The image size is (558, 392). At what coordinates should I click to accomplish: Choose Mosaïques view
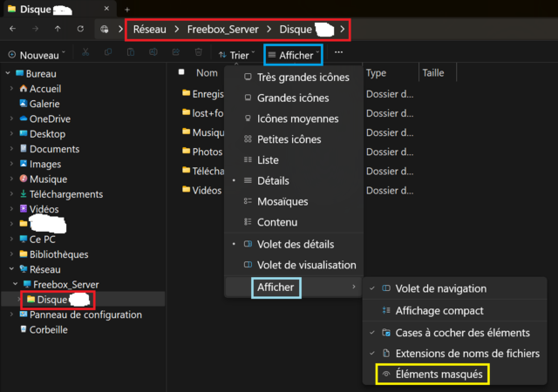[294, 201]
